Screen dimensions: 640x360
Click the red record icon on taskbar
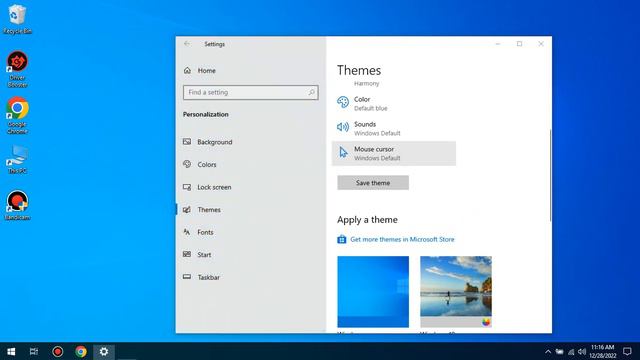point(58,351)
